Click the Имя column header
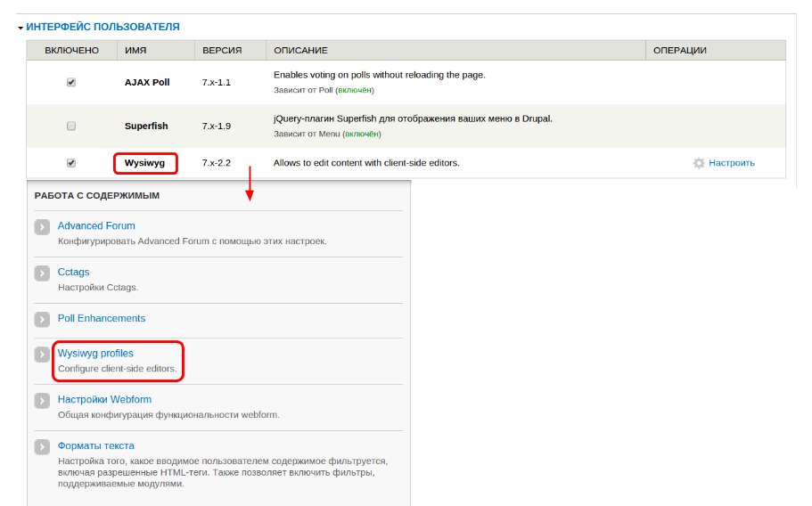The image size is (812, 506). (135, 51)
